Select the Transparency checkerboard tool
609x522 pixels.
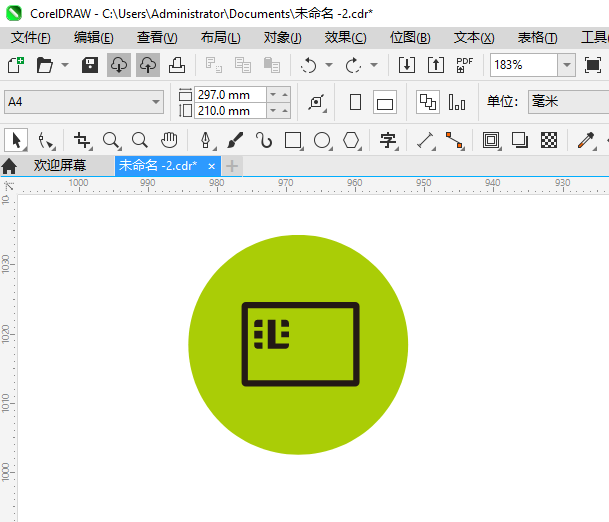[549, 140]
